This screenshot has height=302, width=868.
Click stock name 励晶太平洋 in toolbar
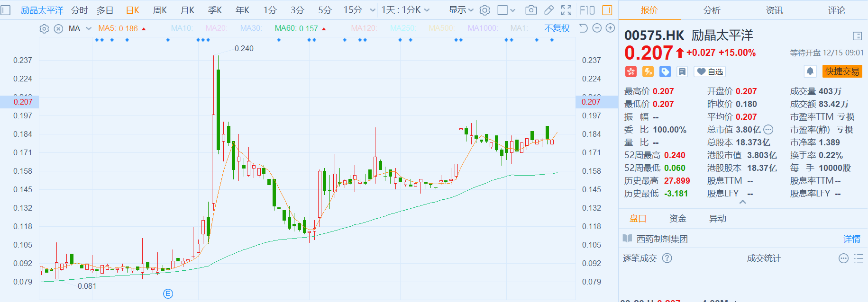[42, 10]
